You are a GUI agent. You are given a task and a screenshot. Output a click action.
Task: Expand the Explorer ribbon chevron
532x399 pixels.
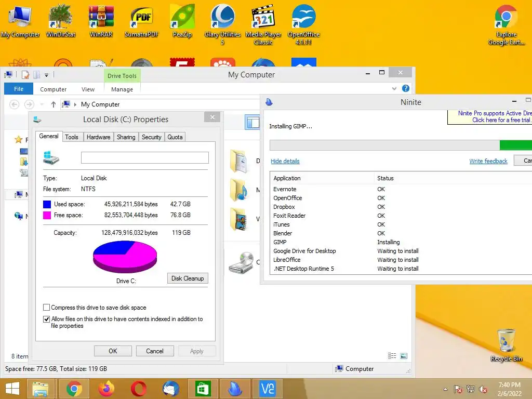394,88
